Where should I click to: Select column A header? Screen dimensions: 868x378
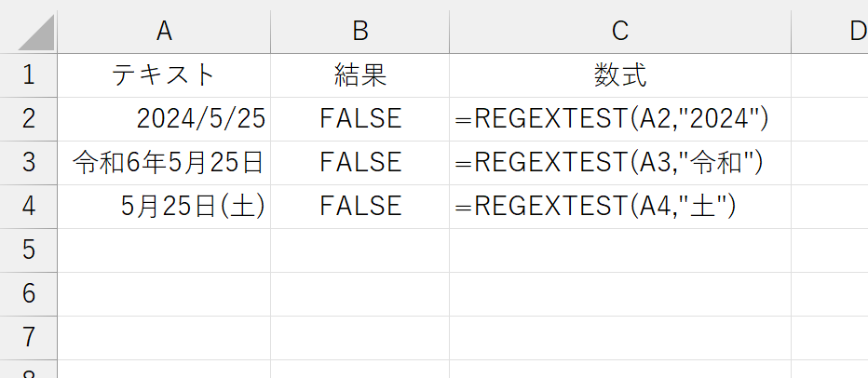click(164, 32)
